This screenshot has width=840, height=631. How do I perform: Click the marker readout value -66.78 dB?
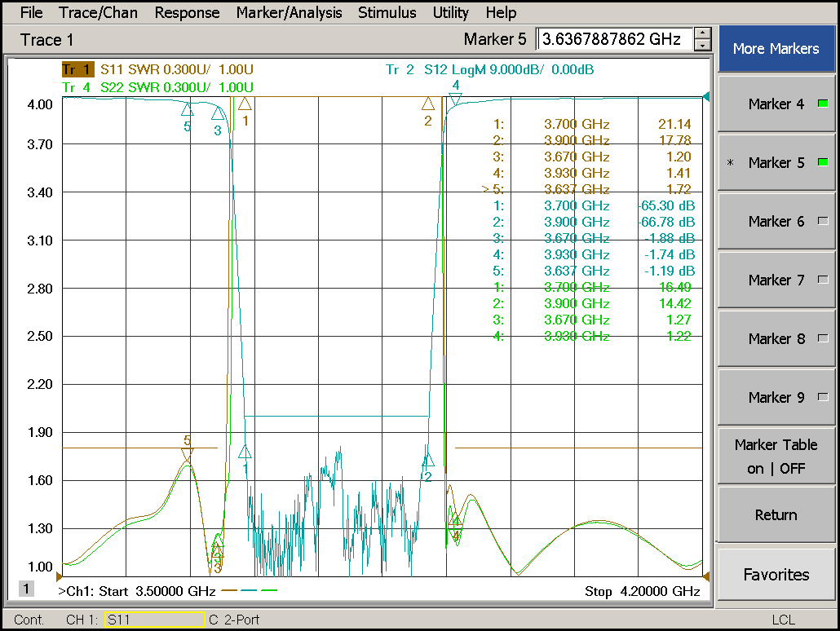pyautogui.click(x=667, y=222)
